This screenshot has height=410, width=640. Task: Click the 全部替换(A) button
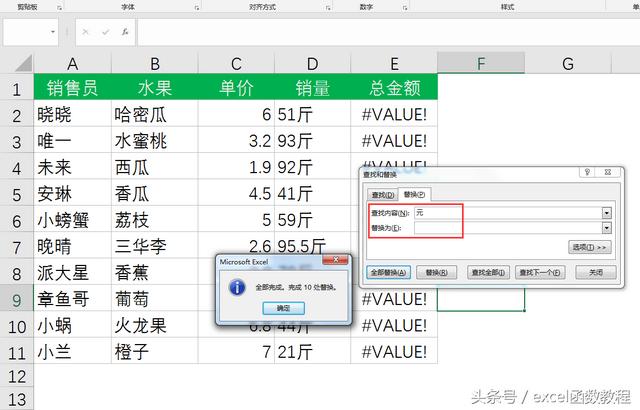(388, 273)
